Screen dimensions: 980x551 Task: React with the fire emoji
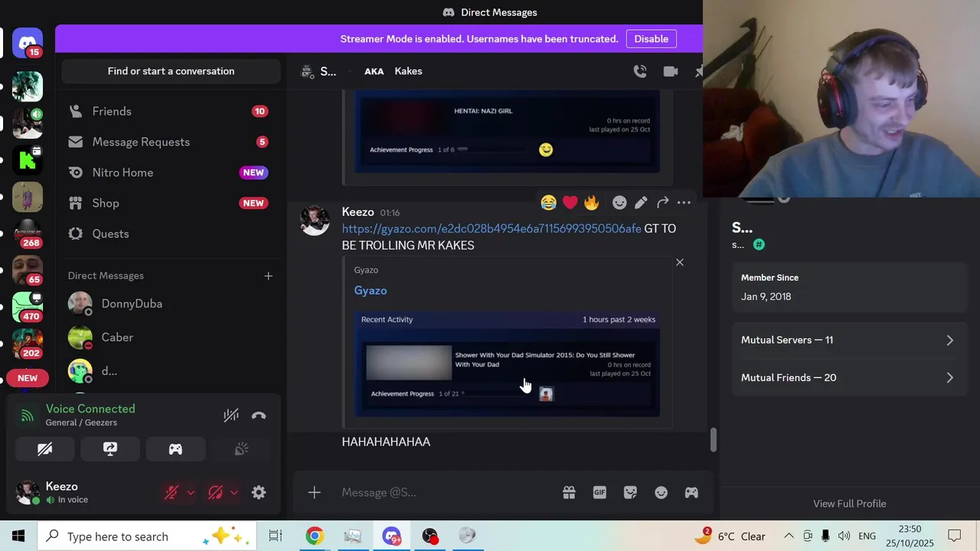point(591,203)
